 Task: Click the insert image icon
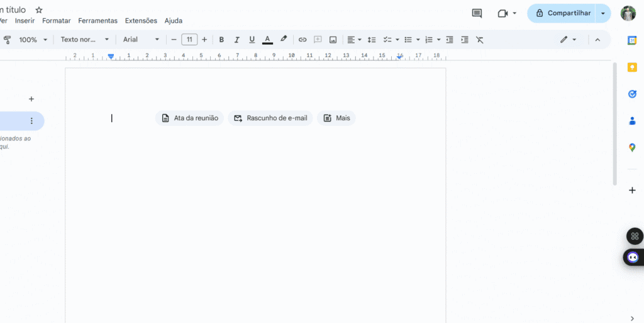point(333,40)
